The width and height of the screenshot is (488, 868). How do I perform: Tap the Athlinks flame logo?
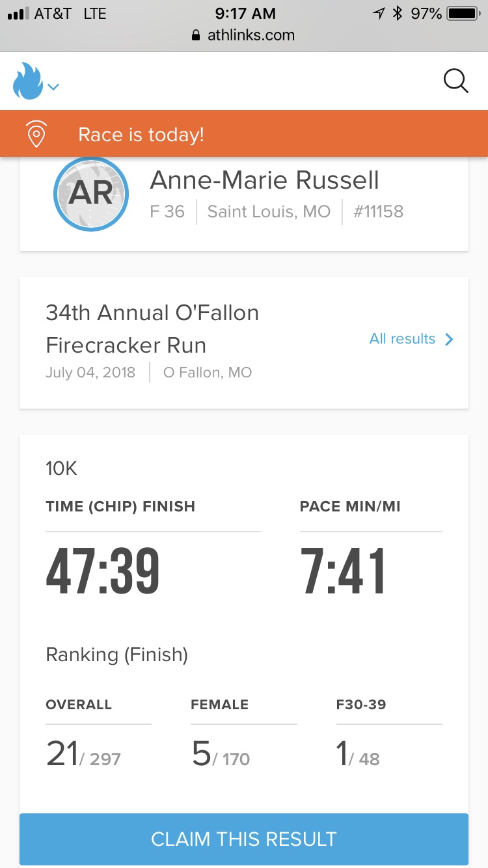(27, 81)
